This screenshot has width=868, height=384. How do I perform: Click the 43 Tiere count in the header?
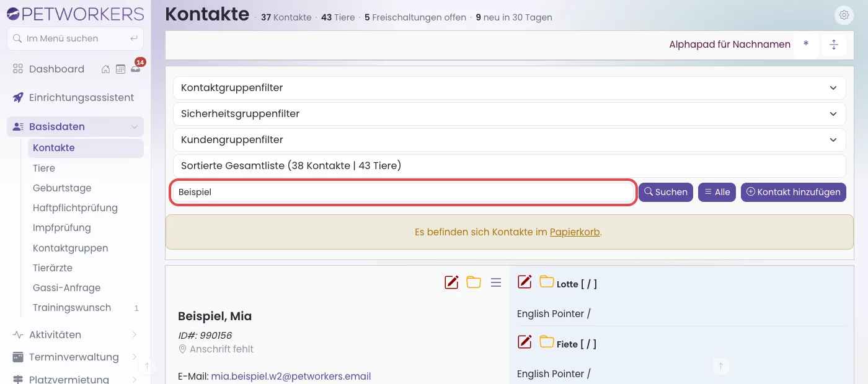click(338, 17)
